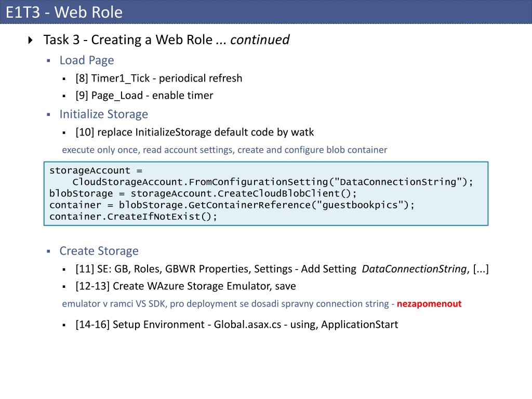The image size is (532, 399).
Task: Click the italic DataConnectionString text
Action: coord(415,269)
